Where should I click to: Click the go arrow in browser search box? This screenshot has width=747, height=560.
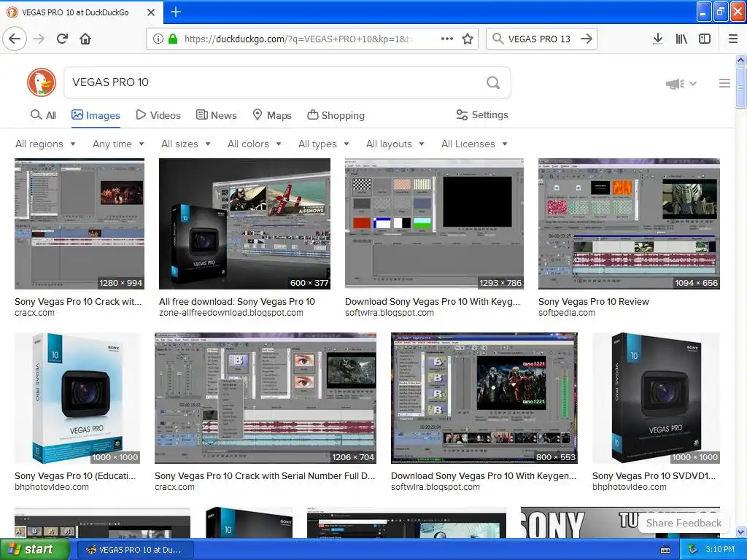coord(587,39)
